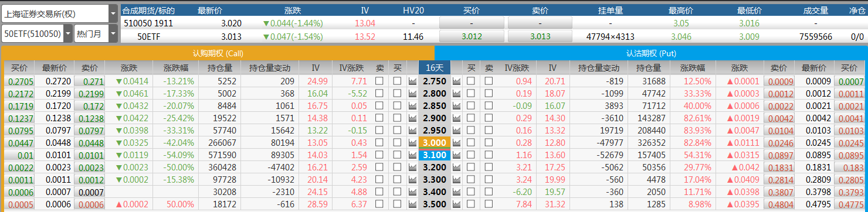Image resolution: width=868 pixels, height=212 pixels.
Task: Tick call 买 checkbox for strike 2.800
Action: [x=397, y=93]
